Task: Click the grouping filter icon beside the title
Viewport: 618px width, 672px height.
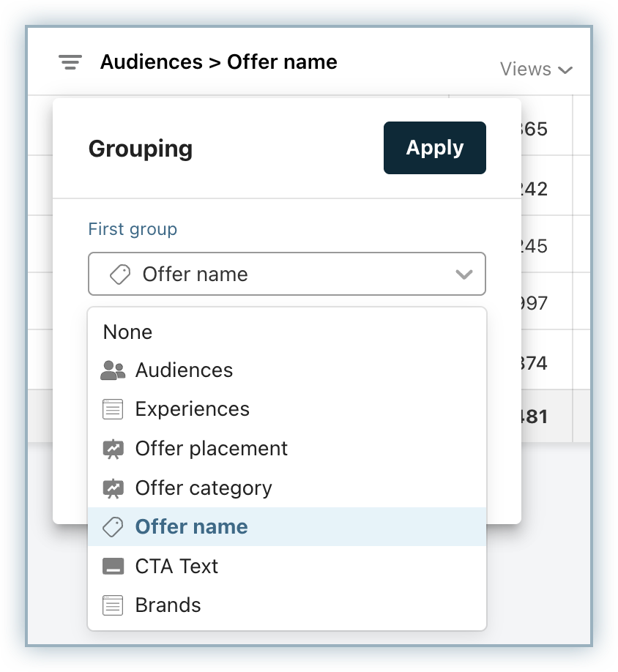Action: [x=70, y=62]
